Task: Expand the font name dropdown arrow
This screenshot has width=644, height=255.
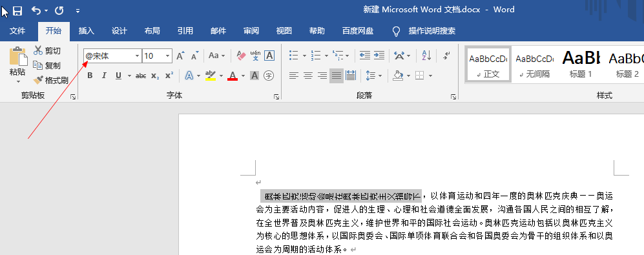Action: [x=137, y=56]
